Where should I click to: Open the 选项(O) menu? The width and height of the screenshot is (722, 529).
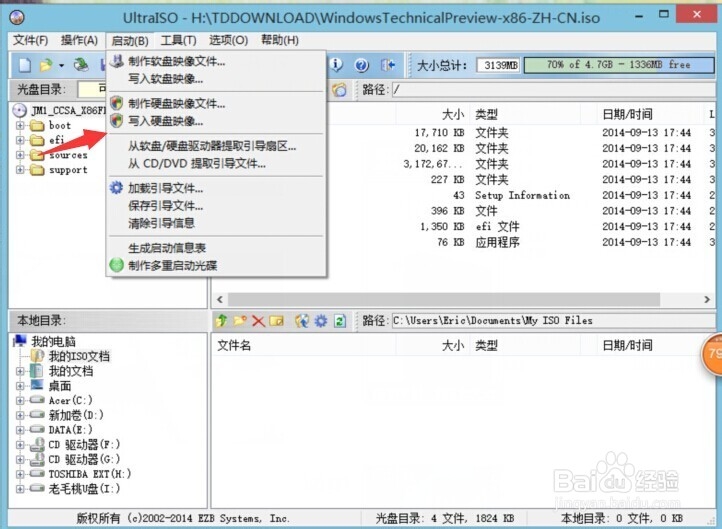tap(228, 41)
